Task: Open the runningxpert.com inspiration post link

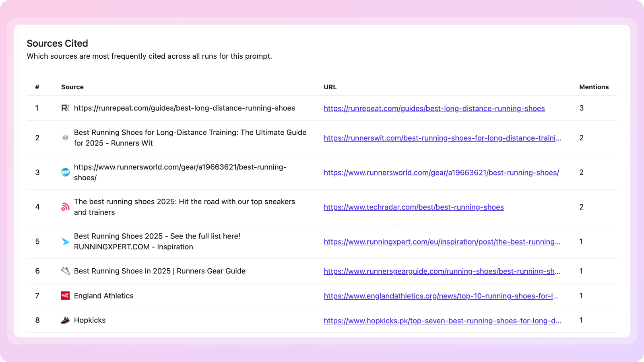Action: (442, 242)
